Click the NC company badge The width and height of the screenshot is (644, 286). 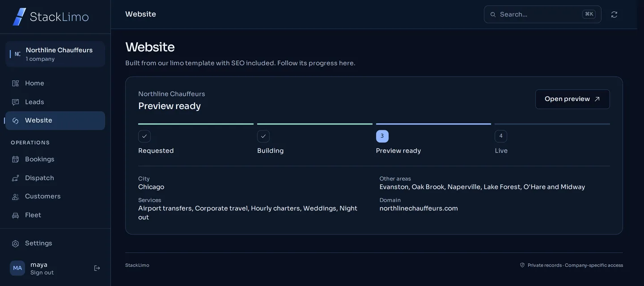tap(17, 54)
